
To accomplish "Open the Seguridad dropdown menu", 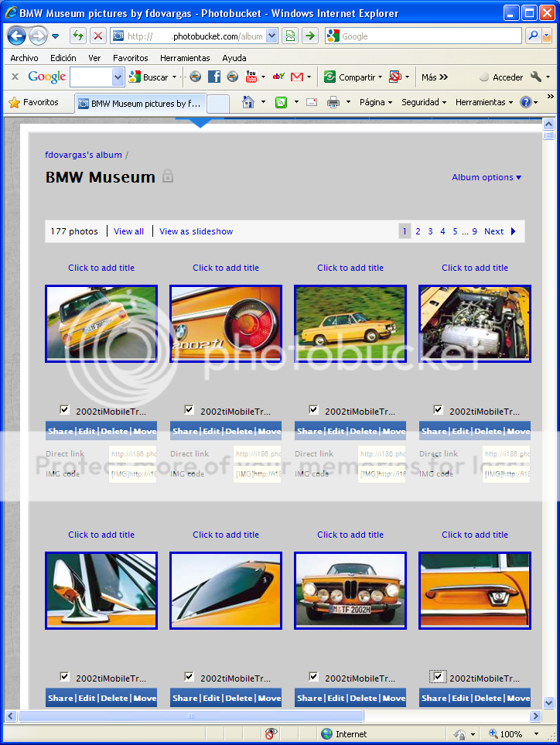I will (x=423, y=102).
